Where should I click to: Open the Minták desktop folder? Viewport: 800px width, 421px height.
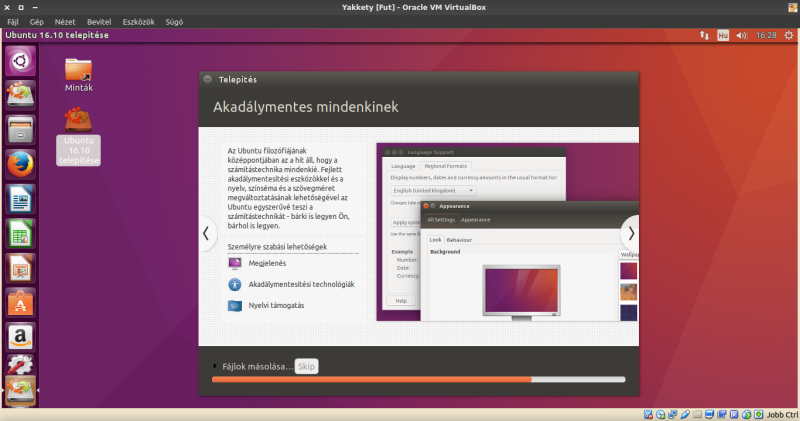coord(79,73)
